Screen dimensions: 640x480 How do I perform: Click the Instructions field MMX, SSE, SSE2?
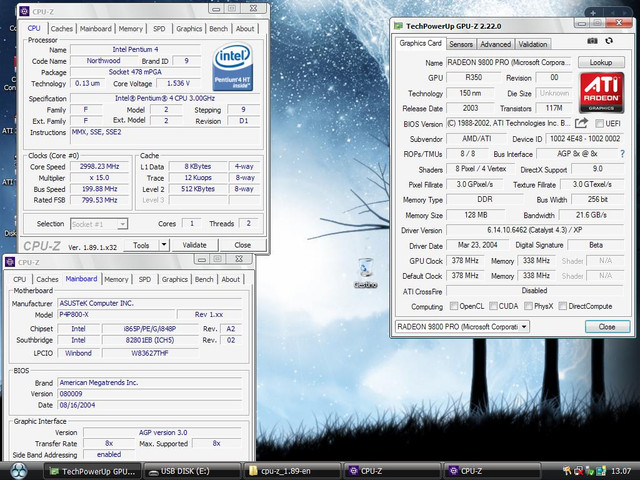coord(165,136)
